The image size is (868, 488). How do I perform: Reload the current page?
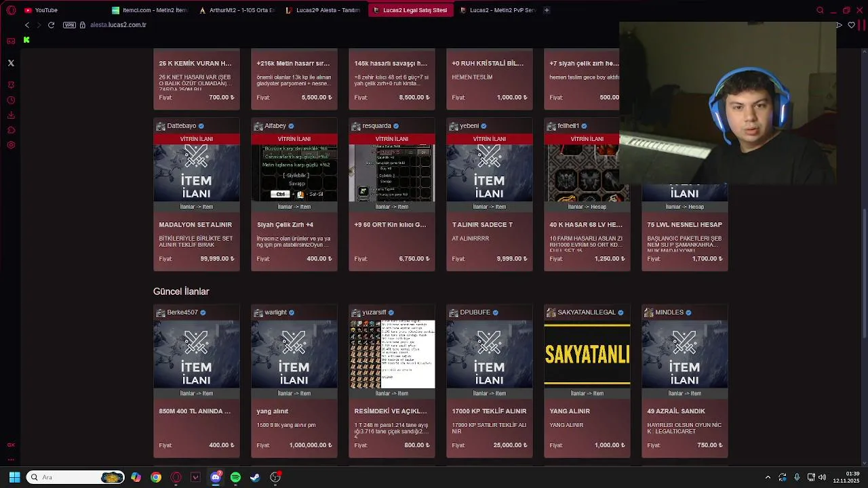coord(51,25)
